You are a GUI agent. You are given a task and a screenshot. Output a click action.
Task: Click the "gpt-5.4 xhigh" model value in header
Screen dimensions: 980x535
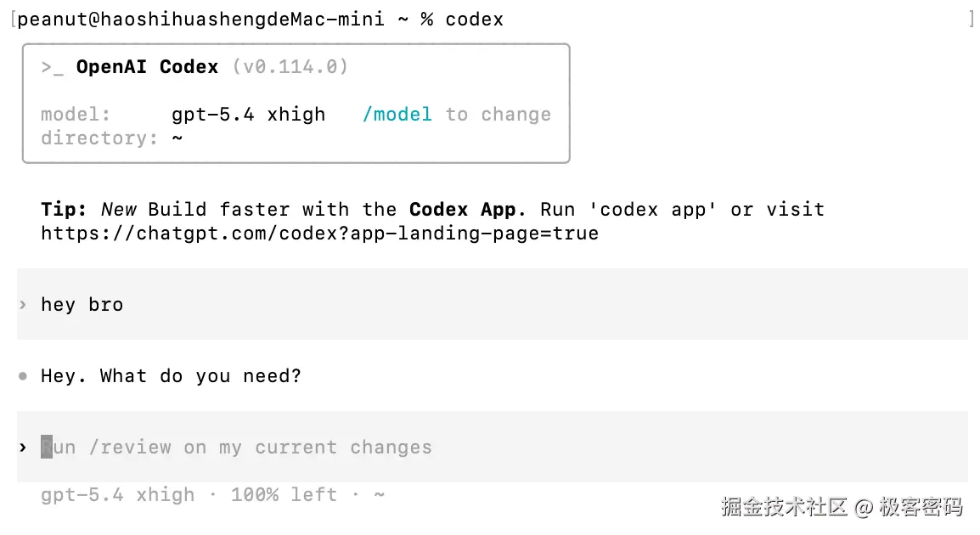248,115
